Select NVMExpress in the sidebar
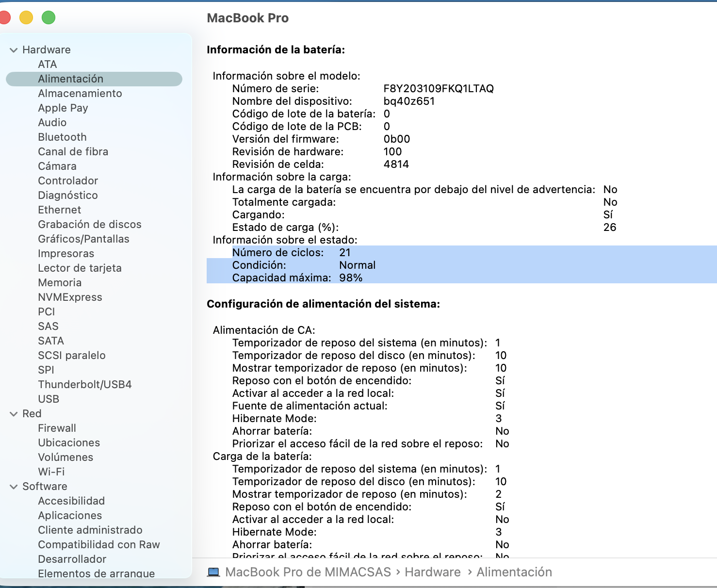This screenshot has height=588, width=717. pyautogui.click(x=70, y=297)
